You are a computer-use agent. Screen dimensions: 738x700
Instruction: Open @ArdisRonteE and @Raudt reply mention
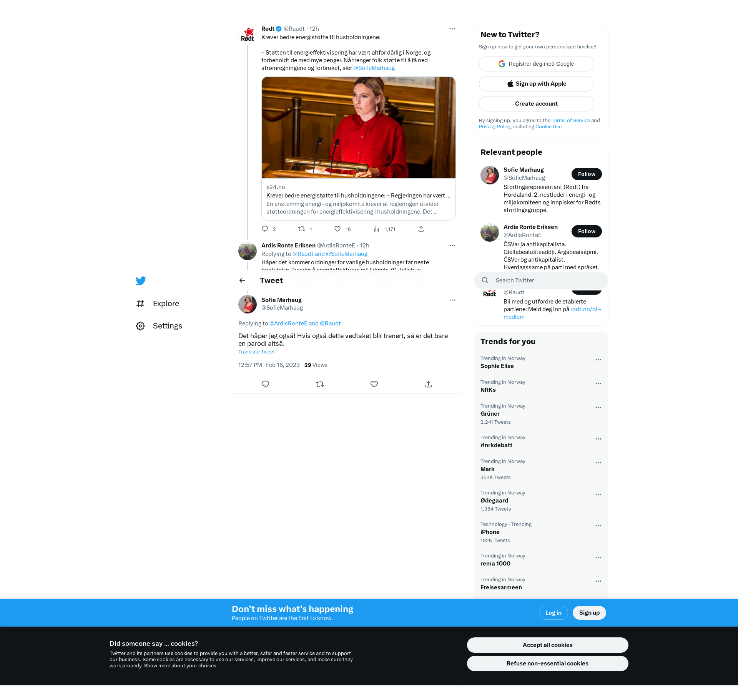[305, 323]
